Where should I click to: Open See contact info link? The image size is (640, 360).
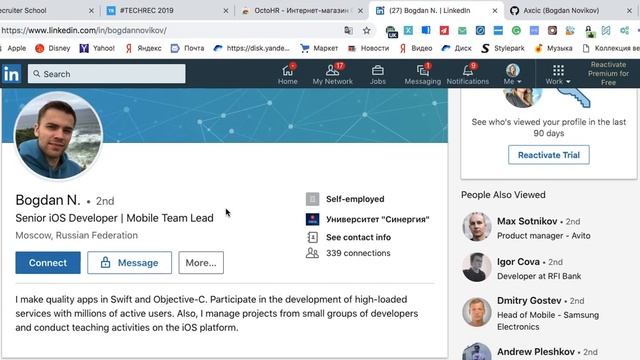tap(358, 237)
